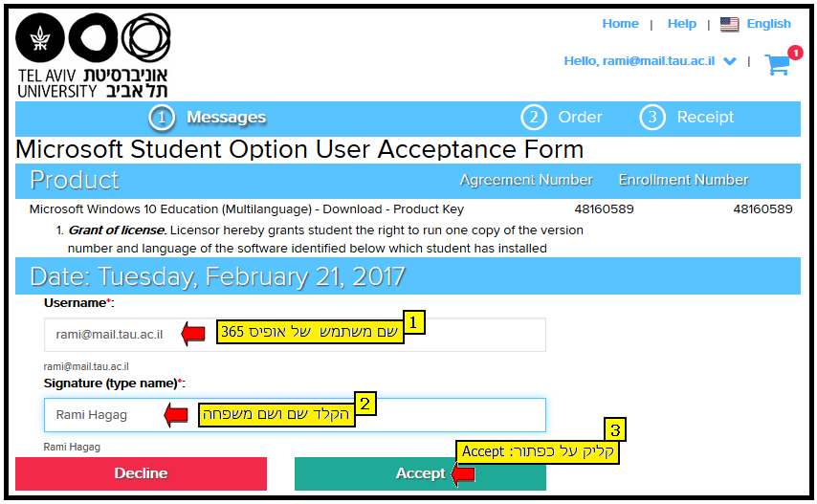
Task: Open the Help link
Action: (681, 24)
